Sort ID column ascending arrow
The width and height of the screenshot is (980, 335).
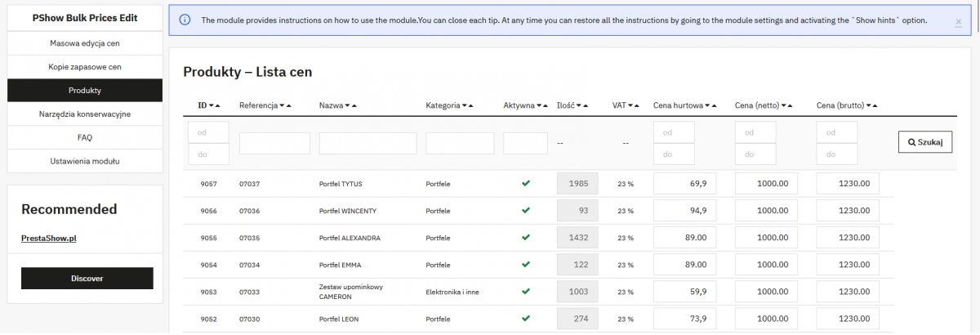pos(219,105)
